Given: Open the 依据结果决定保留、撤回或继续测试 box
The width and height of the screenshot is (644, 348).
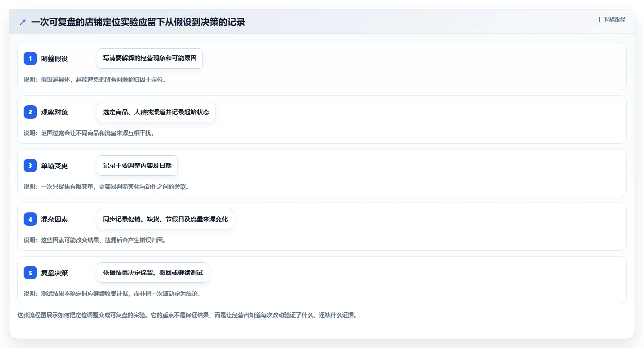Looking at the screenshot, I should pyautogui.click(x=153, y=273).
